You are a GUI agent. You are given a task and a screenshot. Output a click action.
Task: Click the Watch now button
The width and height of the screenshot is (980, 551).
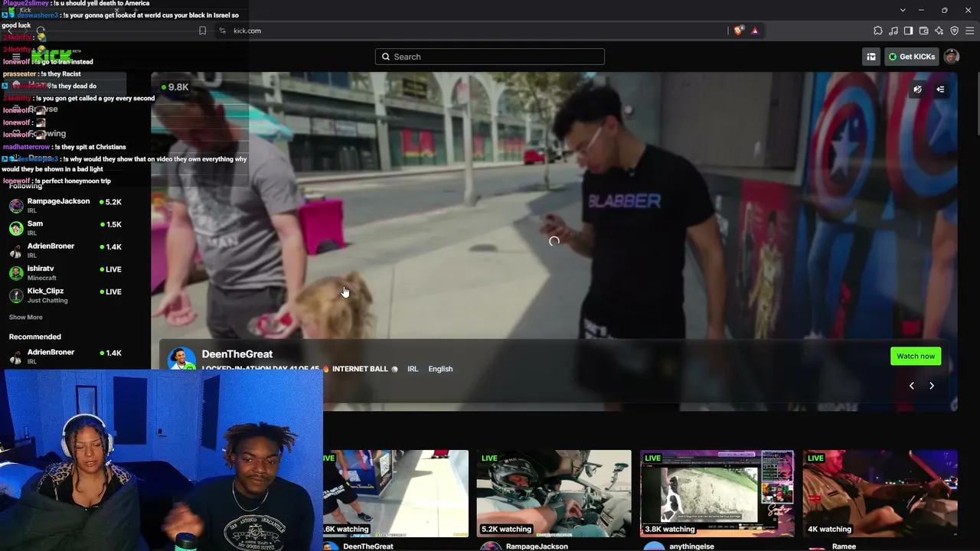(x=916, y=356)
